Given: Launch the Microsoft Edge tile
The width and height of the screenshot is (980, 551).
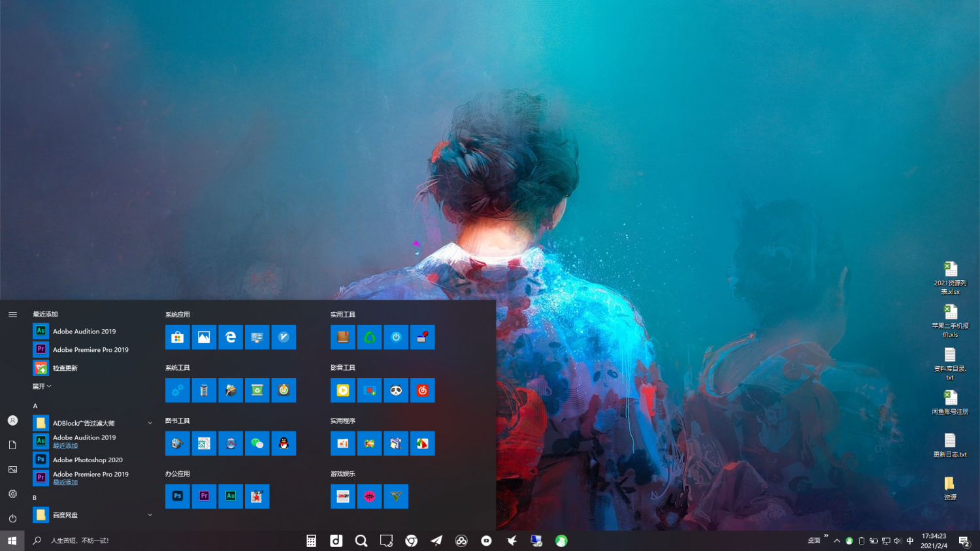Looking at the screenshot, I should pyautogui.click(x=231, y=338).
